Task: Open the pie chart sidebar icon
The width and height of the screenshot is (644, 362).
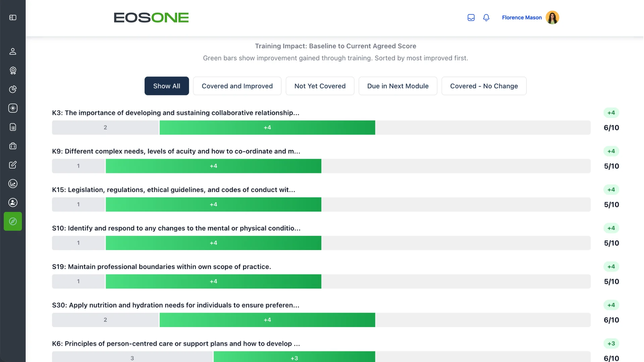Action: [13, 89]
